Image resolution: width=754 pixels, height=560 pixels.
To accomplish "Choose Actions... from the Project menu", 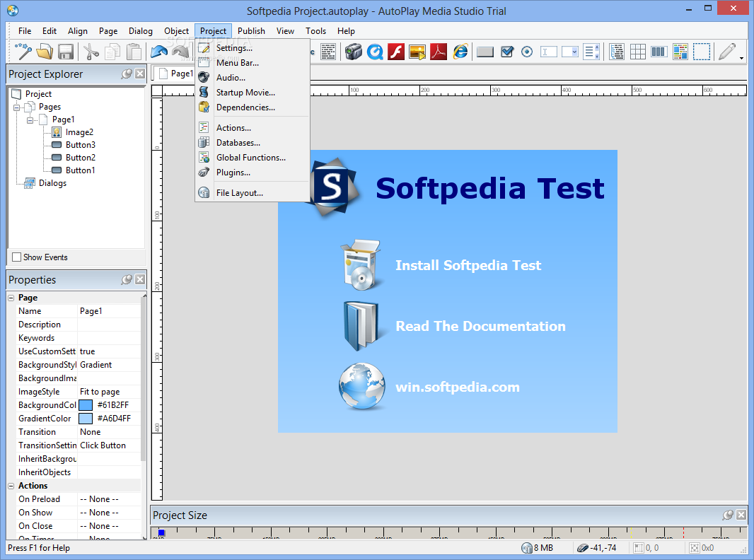I will click(x=252, y=128).
